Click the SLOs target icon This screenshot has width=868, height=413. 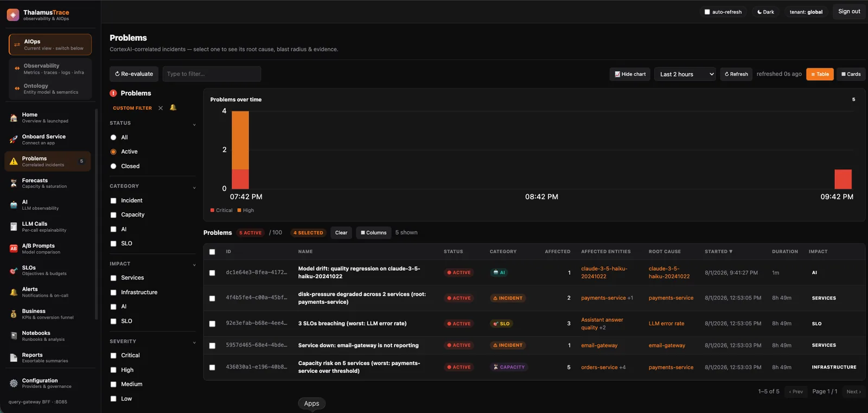[x=14, y=271]
